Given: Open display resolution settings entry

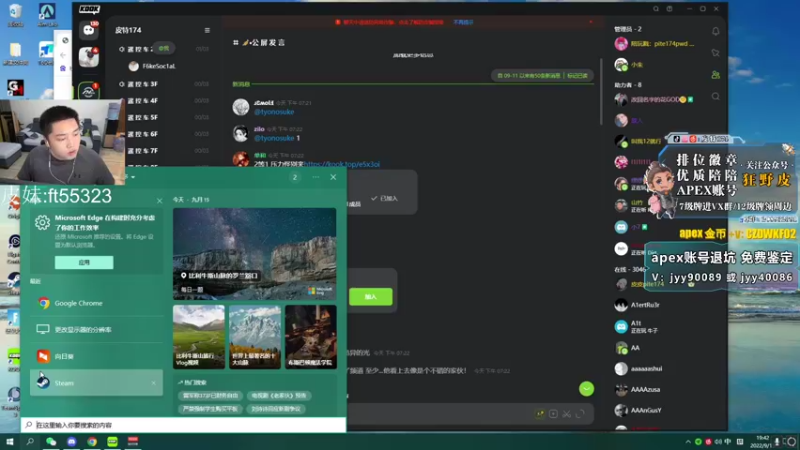Looking at the screenshot, I should tap(96, 330).
